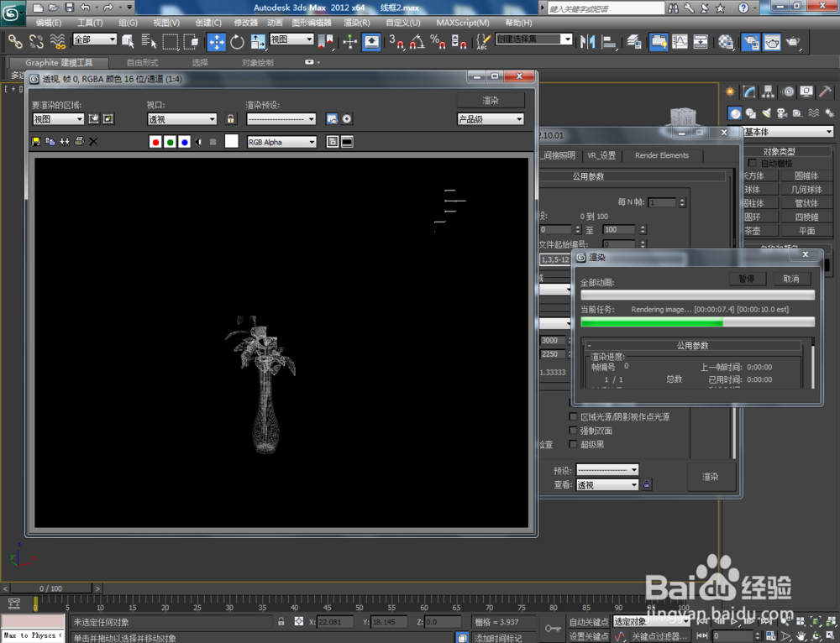Click 取消 to cancel rendering
The height and width of the screenshot is (643, 840).
click(x=791, y=279)
